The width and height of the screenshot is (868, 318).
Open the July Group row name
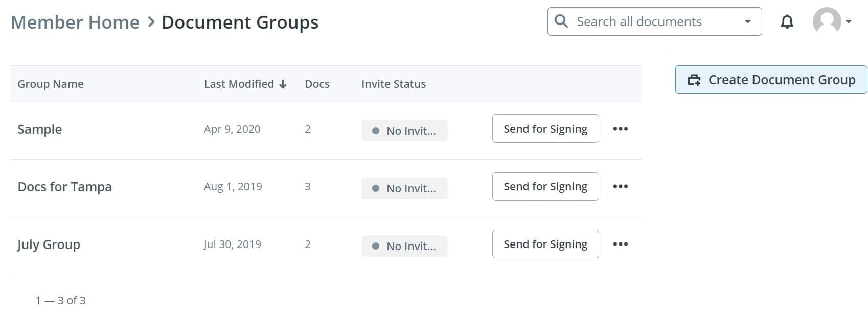(49, 244)
